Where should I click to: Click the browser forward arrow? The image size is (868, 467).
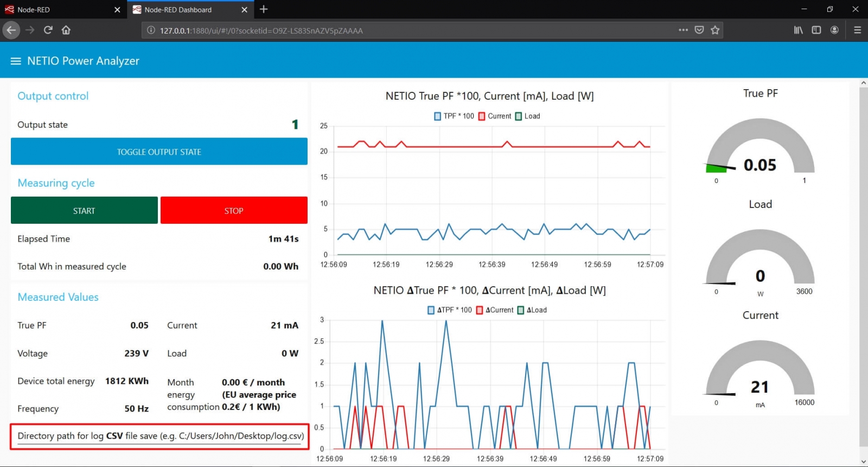point(30,30)
